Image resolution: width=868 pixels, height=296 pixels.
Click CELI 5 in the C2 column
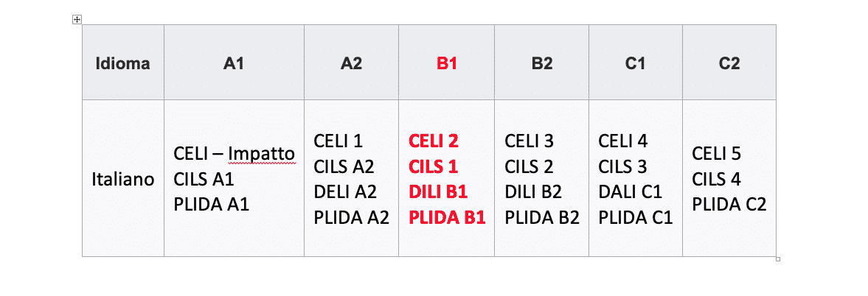pyautogui.click(x=716, y=153)
